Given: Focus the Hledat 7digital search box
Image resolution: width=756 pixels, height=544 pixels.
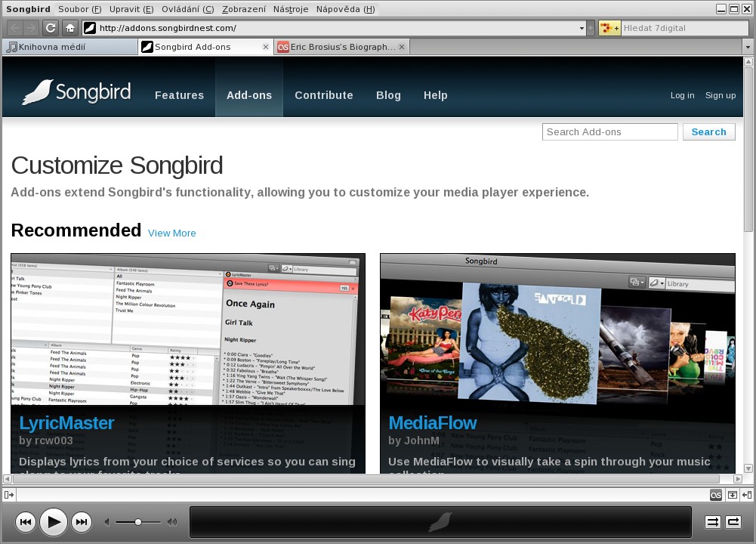Looking at the screenshot, I should (684, 29).
